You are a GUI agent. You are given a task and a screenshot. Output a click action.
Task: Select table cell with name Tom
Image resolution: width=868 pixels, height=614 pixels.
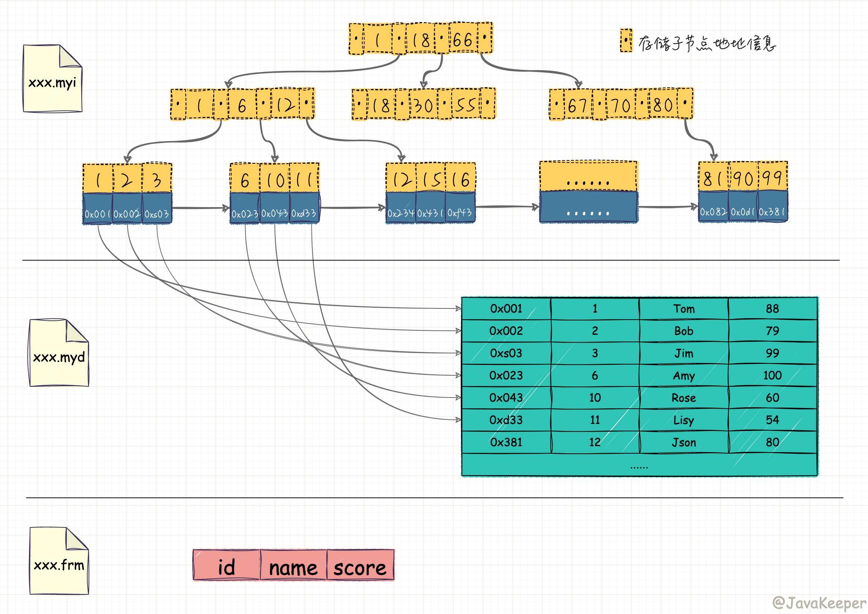pyautogui.click(x=683, y=309)
